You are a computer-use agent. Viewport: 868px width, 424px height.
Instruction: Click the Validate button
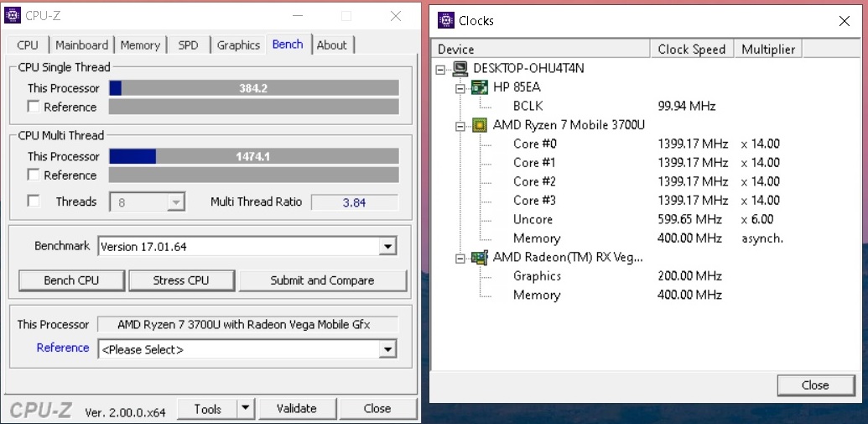click(x=297, y=409)
